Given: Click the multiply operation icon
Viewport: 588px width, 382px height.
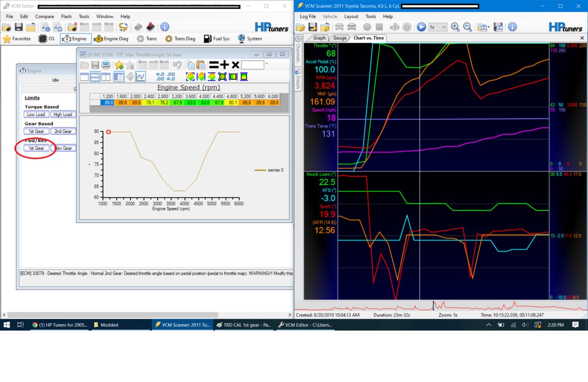Looking at the screenshot, I should tap(235, 65).
